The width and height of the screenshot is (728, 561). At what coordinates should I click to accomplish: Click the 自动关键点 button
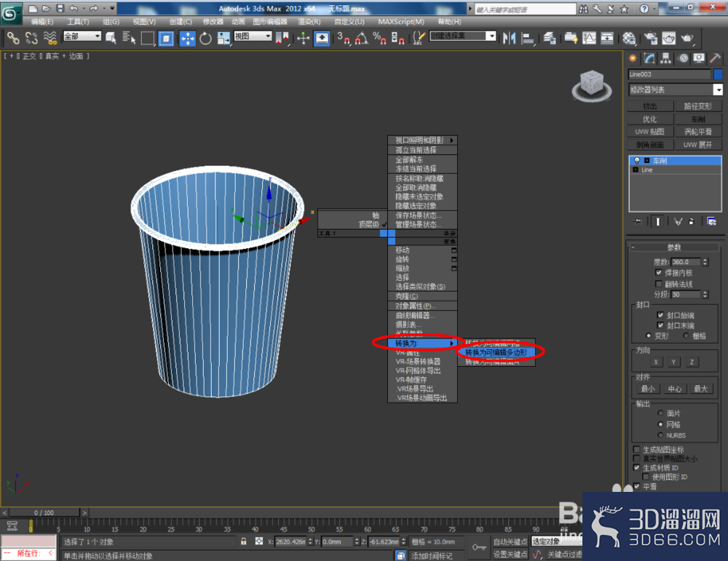point(510,541)
